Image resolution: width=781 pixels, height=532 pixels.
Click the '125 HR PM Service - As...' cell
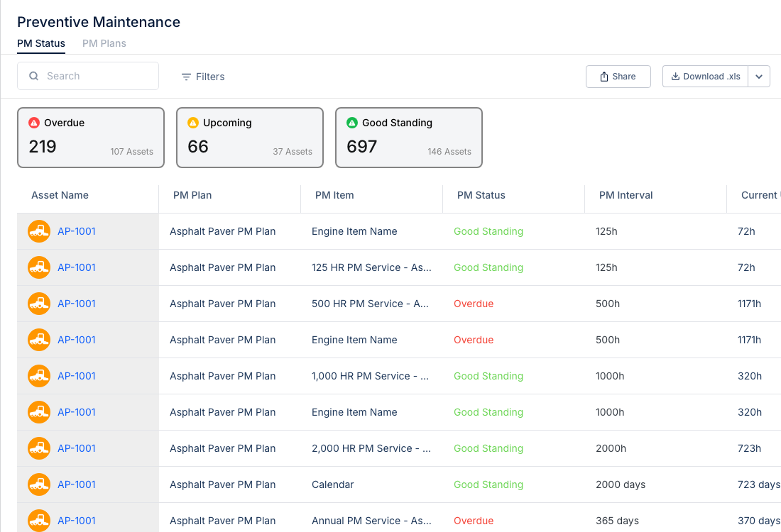(x=371, y=267)
